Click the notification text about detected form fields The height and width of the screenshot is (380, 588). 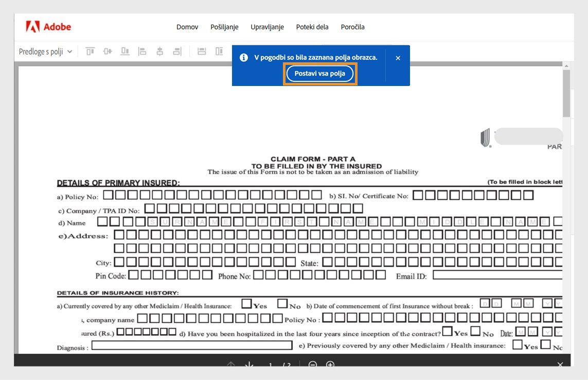316,58
